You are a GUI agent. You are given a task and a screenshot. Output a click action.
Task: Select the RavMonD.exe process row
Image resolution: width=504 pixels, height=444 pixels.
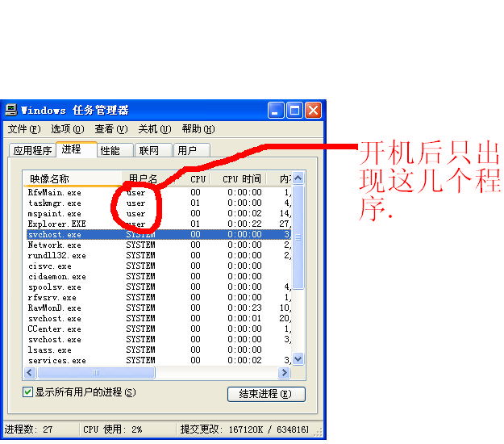point(159,308)
